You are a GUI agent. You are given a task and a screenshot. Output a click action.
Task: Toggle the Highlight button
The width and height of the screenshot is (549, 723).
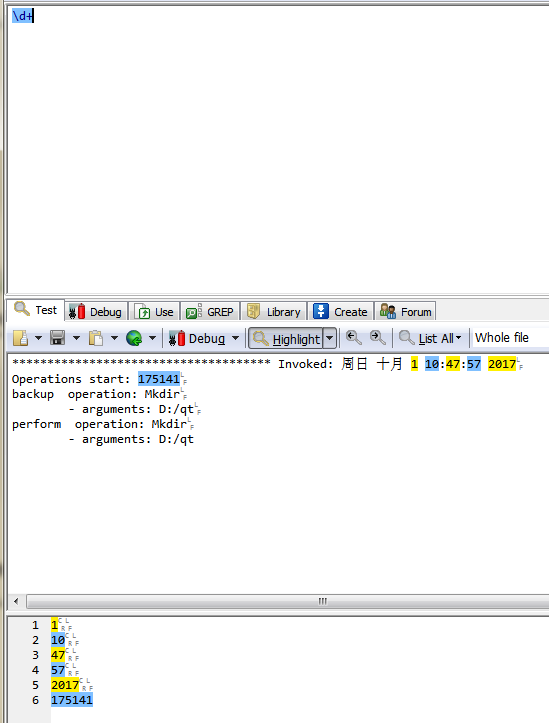(286, 338)
